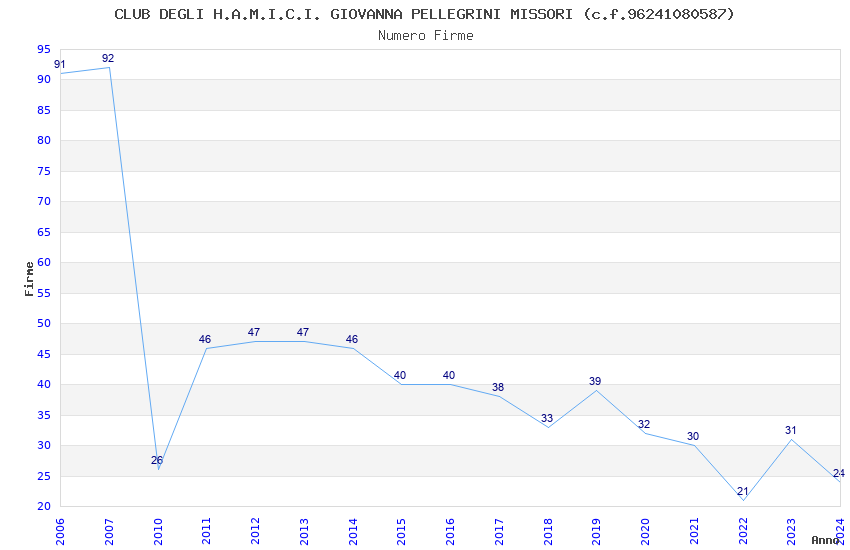
Task: Click y-axis tick label 45
Action: [44, 354]
